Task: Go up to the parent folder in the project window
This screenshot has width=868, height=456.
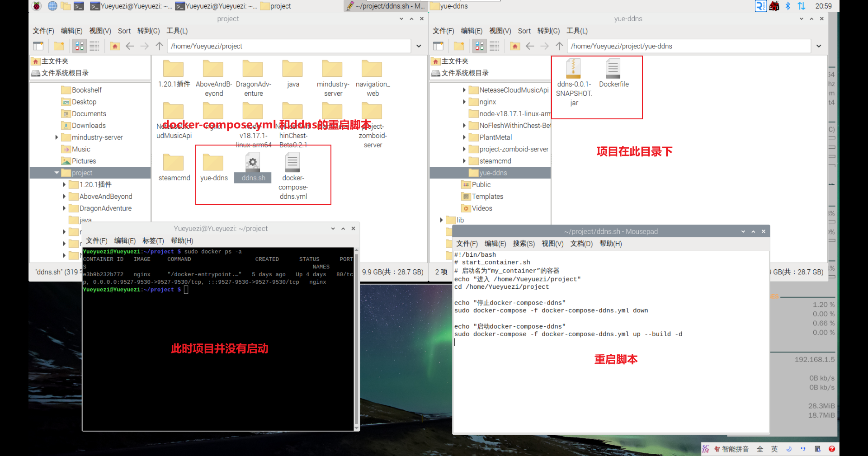Action: pos(159,46)
